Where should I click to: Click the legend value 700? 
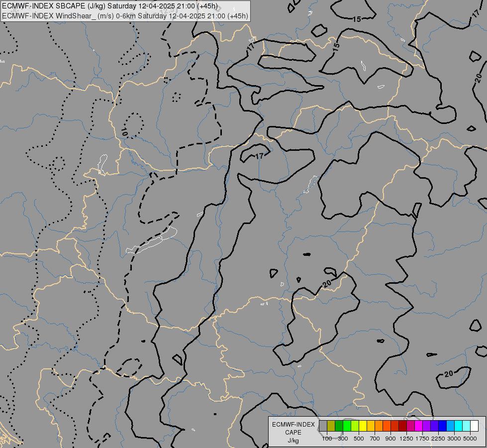[x=375, y=439]
